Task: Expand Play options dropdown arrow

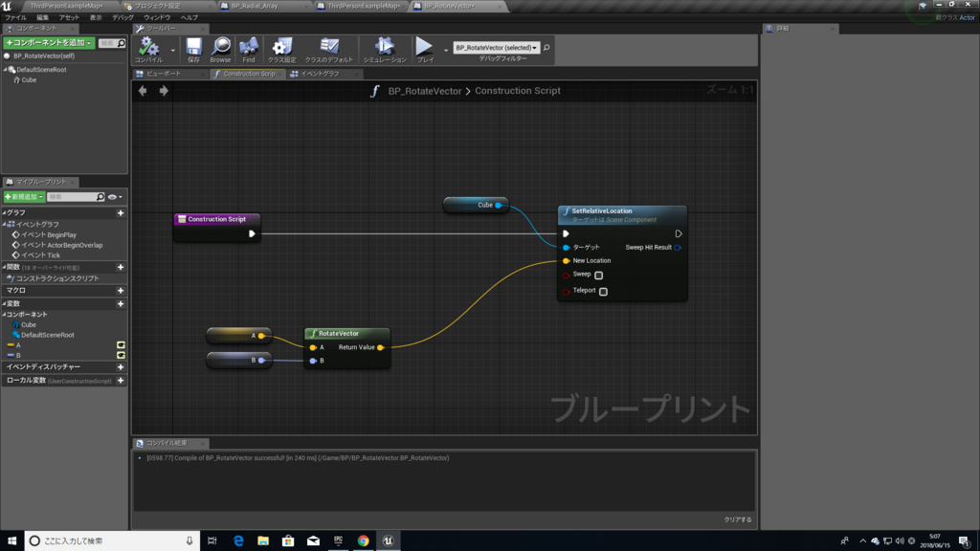Action: (446, 51)
